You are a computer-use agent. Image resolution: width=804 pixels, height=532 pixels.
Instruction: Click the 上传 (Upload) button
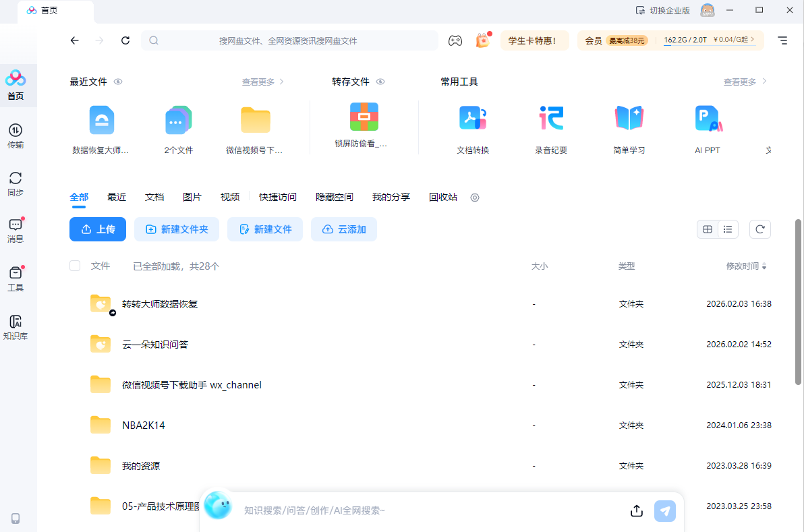(x=97, y=229)
